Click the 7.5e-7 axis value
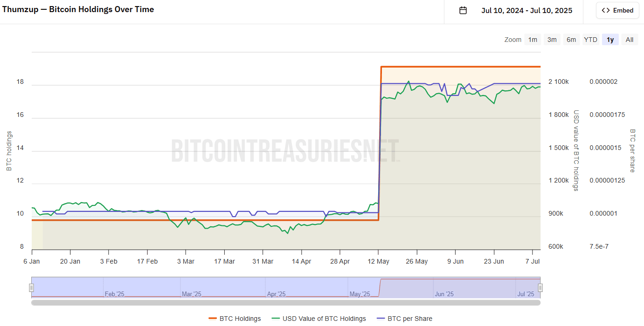 point(599,246)
